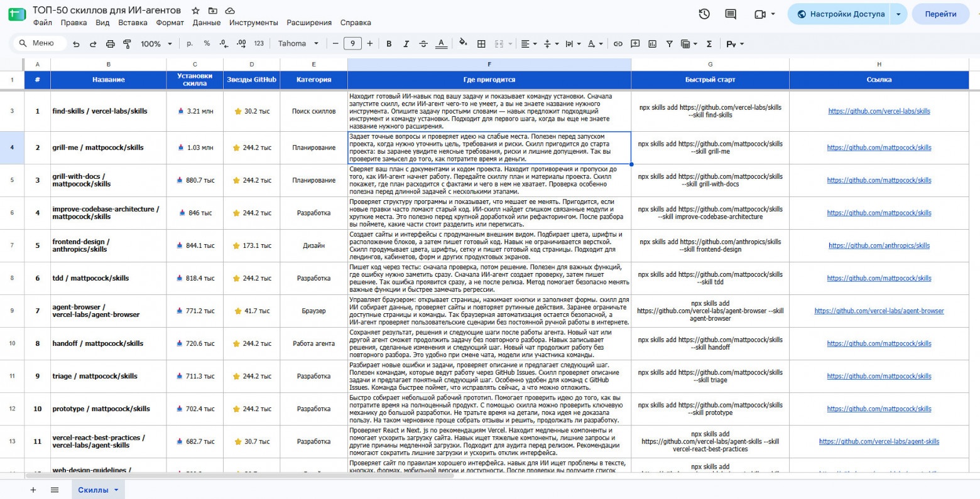Open the Правка menu
This screenshot has height=499, width=980.
(x=73, y=23)
